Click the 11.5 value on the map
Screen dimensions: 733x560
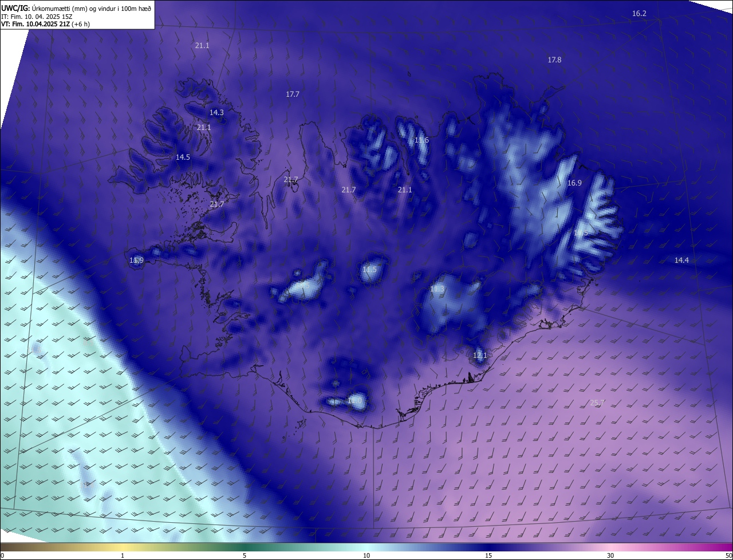[x=369, y=270]
